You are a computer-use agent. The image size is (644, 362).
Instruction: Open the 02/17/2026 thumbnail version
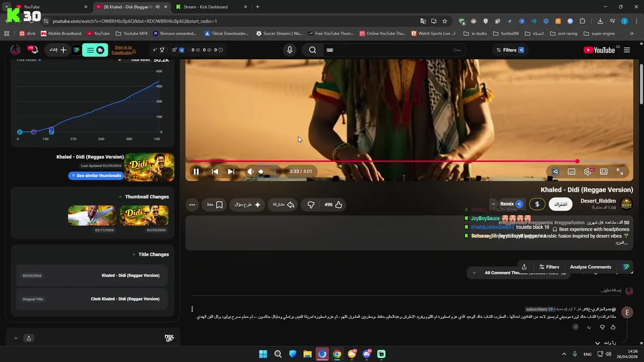[x=92, y=215]
